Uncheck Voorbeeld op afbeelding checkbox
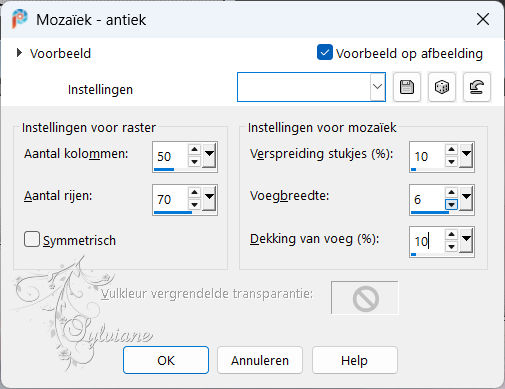 pyautogui.click(x=325, y=53)
